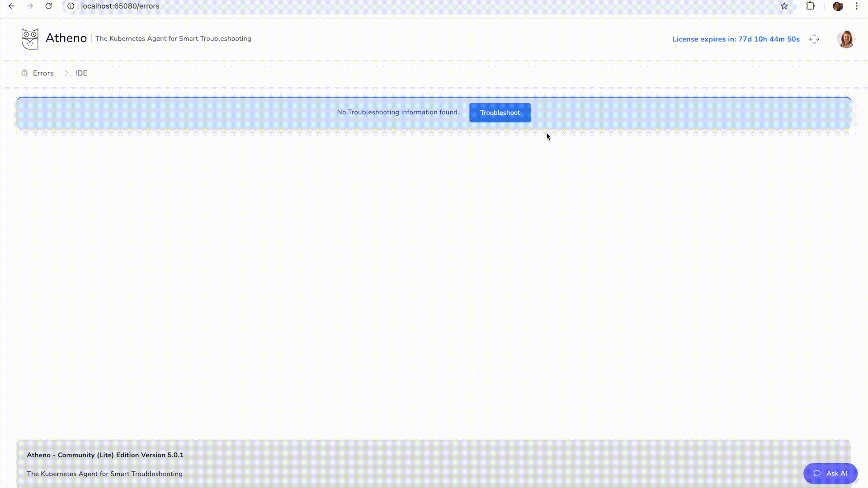Switch to the Errors tab

(x=43, y=73)
